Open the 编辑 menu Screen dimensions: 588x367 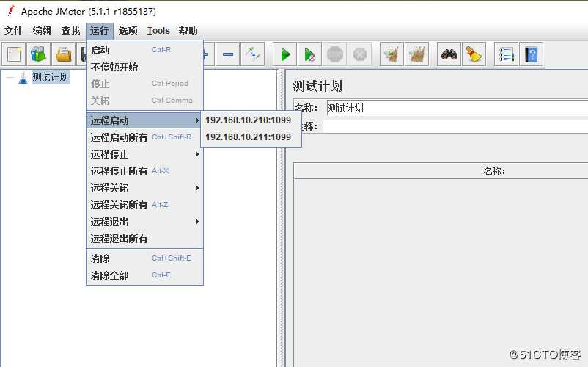[x=42, y=31]
